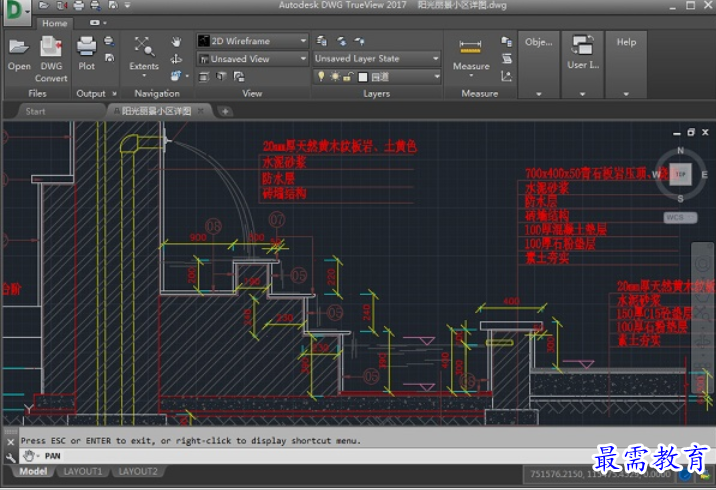716x490 pixels.
Task: Switch to the LAYOUT2 tab
Action: click(137, 471)
